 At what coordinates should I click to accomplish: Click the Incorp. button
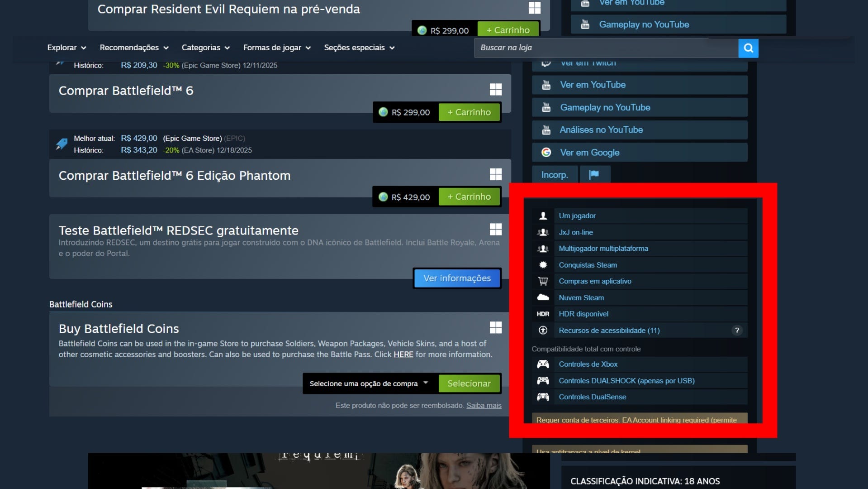[555, 175]
